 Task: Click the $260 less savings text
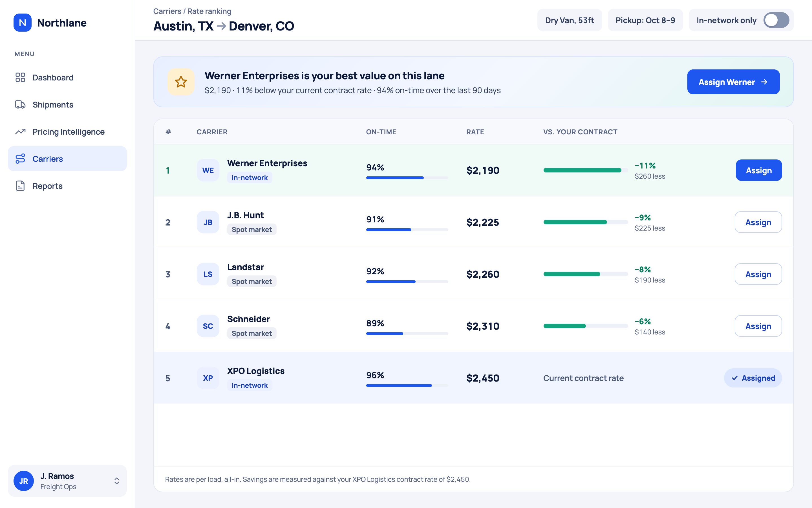pyautogui.click(x=650, y=176)
